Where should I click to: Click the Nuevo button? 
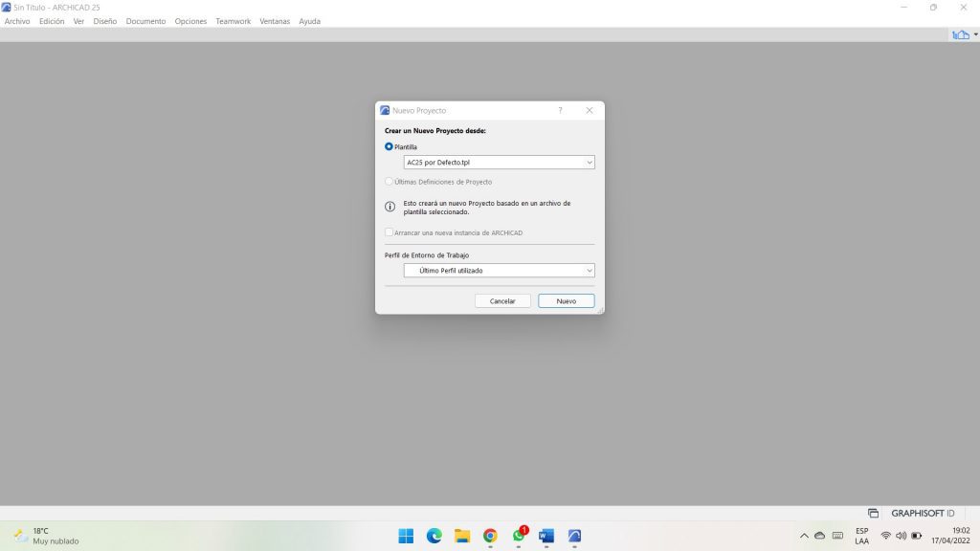coord(566,300)
